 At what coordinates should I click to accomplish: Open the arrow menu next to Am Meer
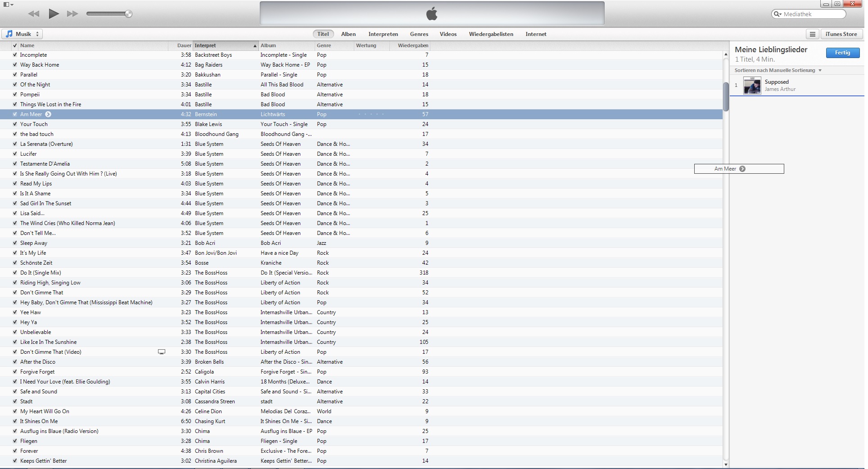click(48, 114)
